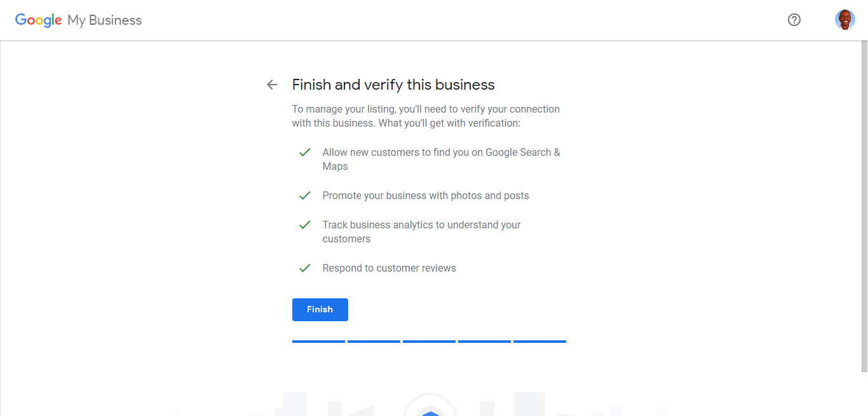
Task: Click the blue Finish button
Action: pyautogui.click(x=320, y=310)
